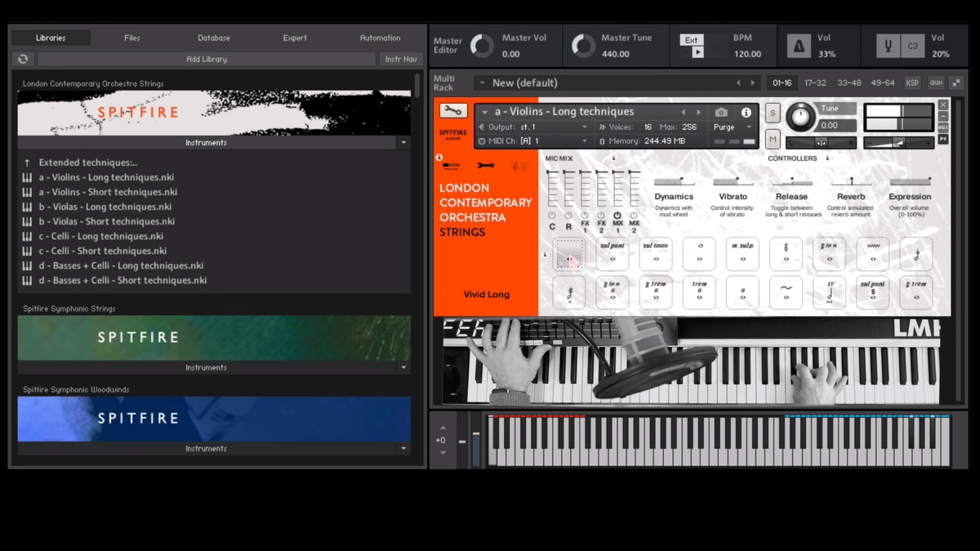980x551 pixels.
Task: Click the metronome icon
Action: [x=799, y=47]
